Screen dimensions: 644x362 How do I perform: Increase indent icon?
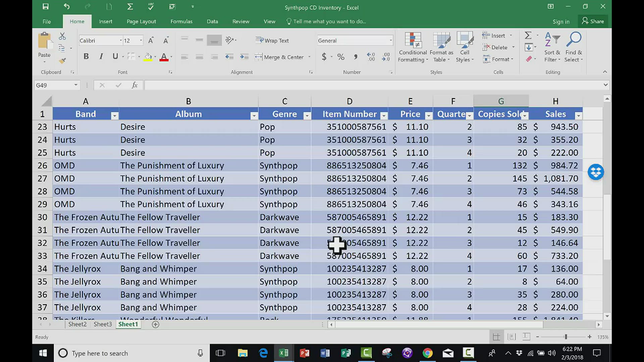pyautogui.click(x=244, y=57)
